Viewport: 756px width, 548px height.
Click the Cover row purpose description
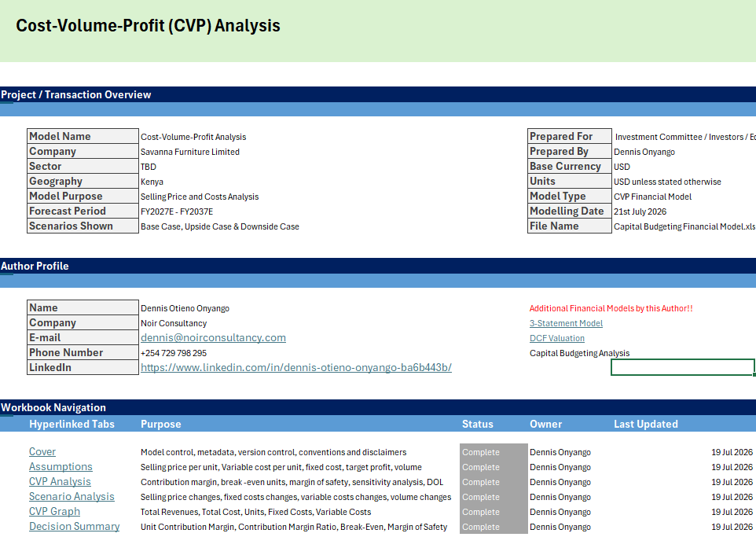[273, 452]
